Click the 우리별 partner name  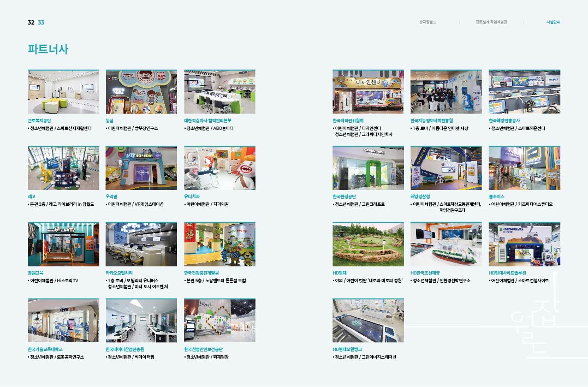pos(111,197)
